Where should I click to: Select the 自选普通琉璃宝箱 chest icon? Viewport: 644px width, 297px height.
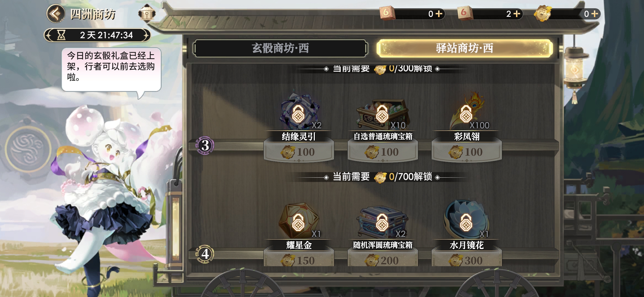tap(383, 114)
